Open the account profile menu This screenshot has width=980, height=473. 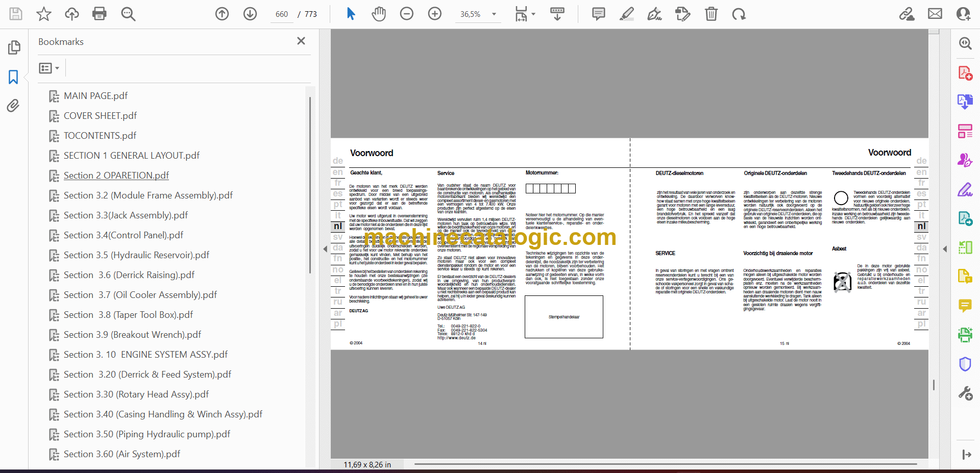(964, 14)
